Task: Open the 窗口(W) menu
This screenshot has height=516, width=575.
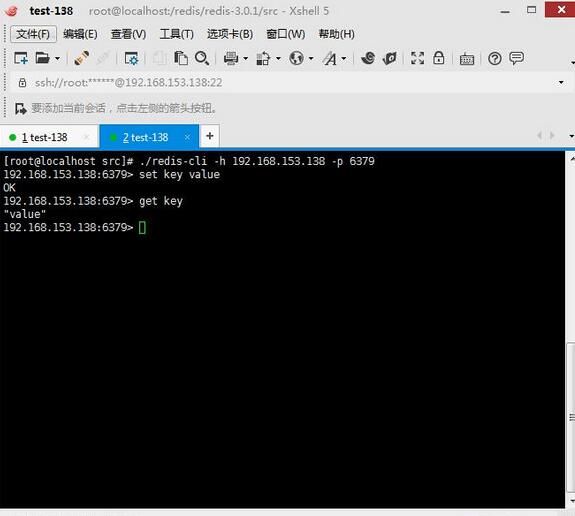Action: click(286, 34)
